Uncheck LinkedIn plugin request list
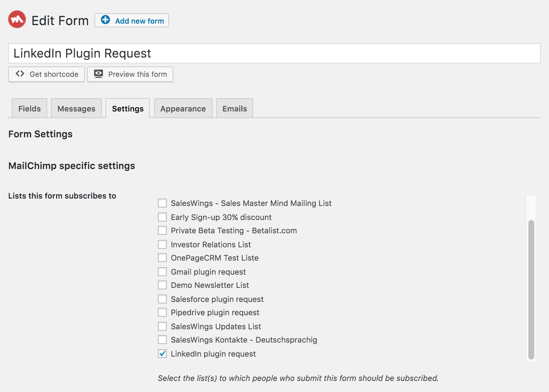Viewport: 549px width, 392px height. pyautogui.click(x=162, y=354)
